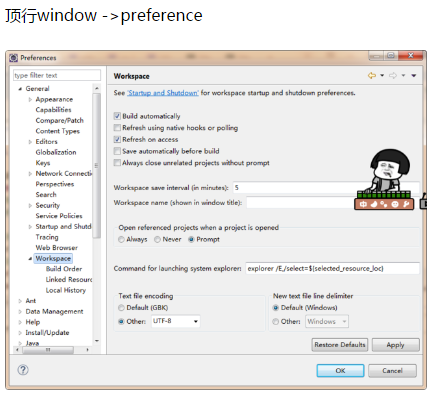Click the system explorer command field

[x=332, y=268]
